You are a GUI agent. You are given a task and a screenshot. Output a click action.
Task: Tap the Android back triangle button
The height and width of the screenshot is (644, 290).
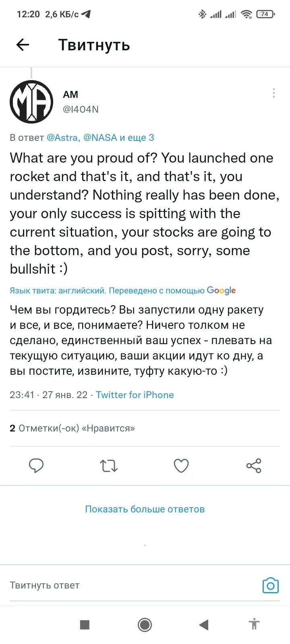[204, 624]
